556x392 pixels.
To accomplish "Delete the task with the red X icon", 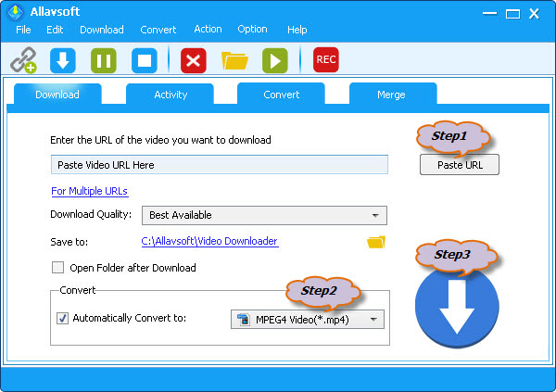I will tap(194, 60).
